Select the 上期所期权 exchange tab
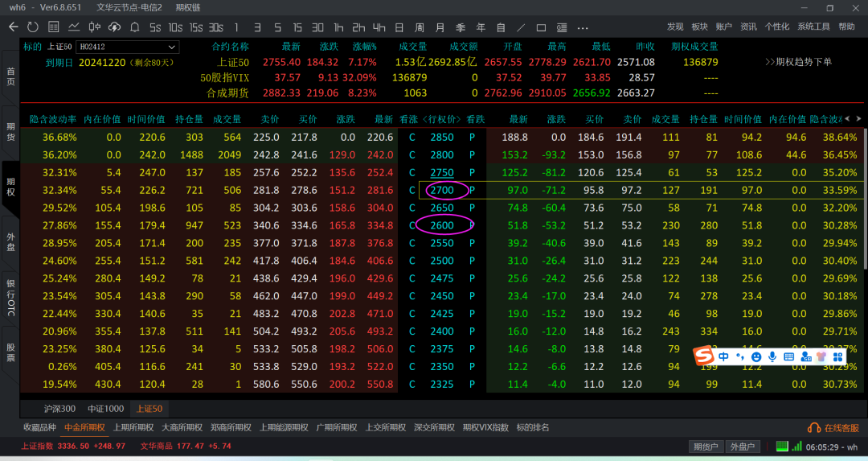 pyautogui.click(x=133, y=428)
